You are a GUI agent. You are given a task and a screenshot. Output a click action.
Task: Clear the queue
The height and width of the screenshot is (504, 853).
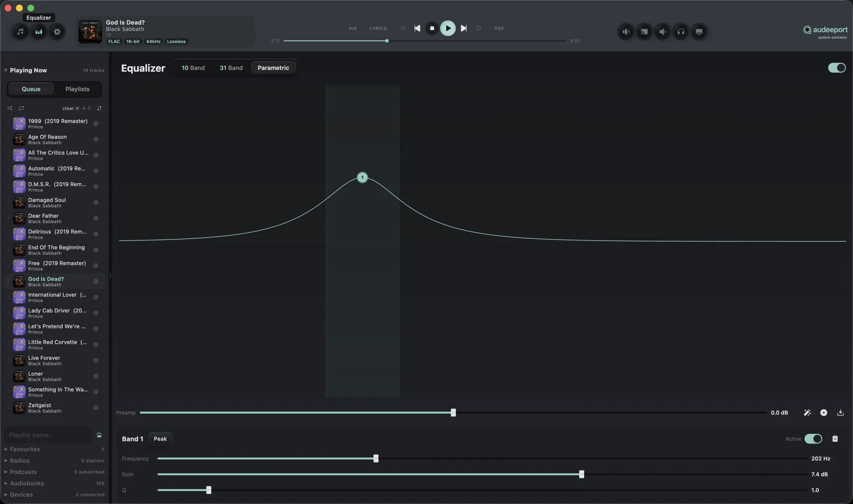coord(70,108)
